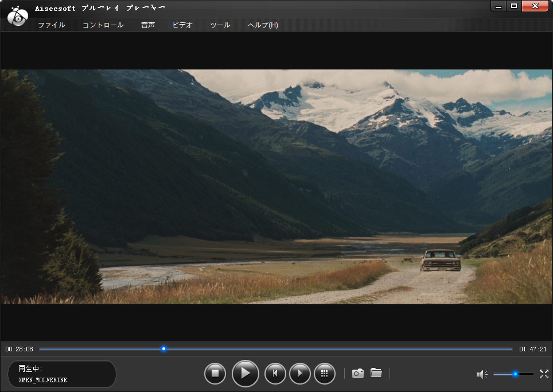553x392 pixels.
Task: Skip to the previous chapter
Action: click(275, 374)
